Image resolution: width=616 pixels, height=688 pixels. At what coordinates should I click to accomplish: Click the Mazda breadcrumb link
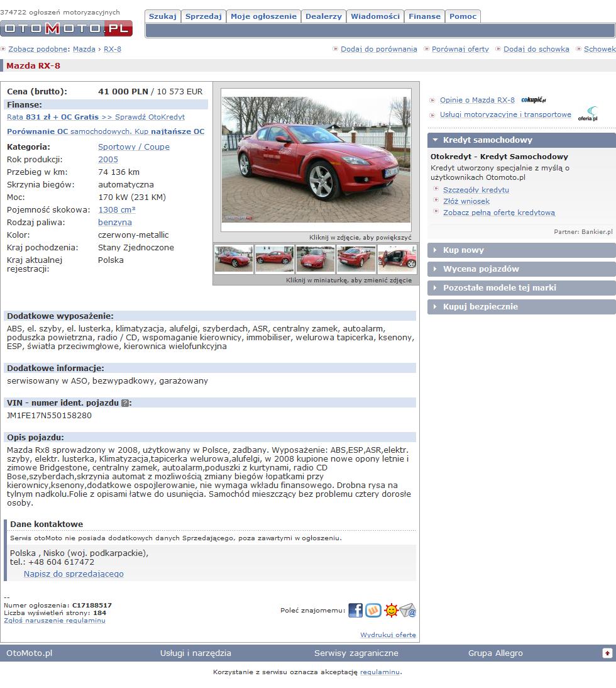pyautogui.click(x=84, y=49)
